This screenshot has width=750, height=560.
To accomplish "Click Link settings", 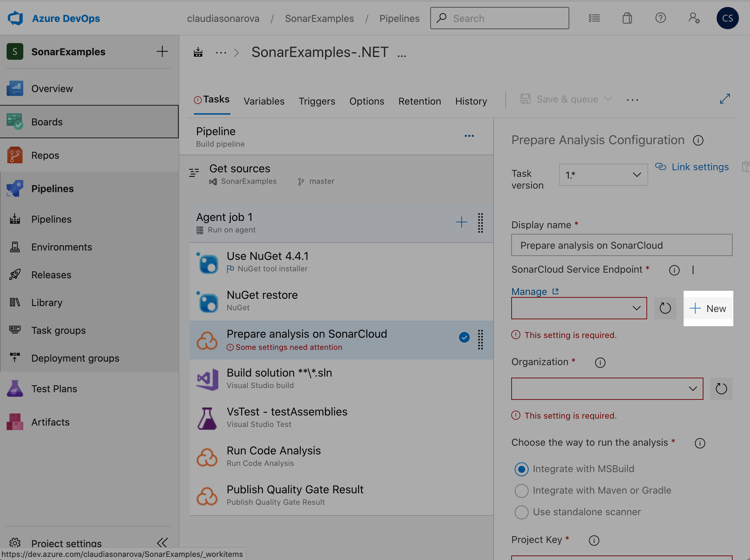I will pyautogui.click(x=692, y=167).
